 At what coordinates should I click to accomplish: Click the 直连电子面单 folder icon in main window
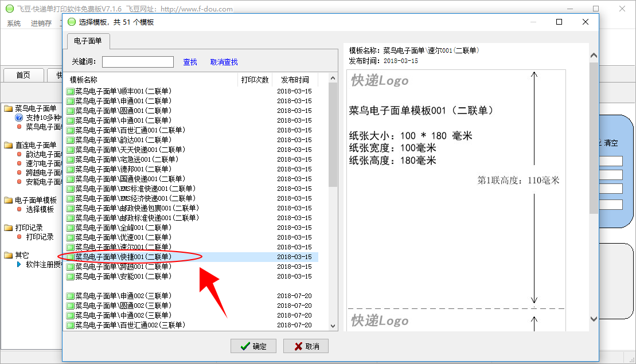(9, 144)
